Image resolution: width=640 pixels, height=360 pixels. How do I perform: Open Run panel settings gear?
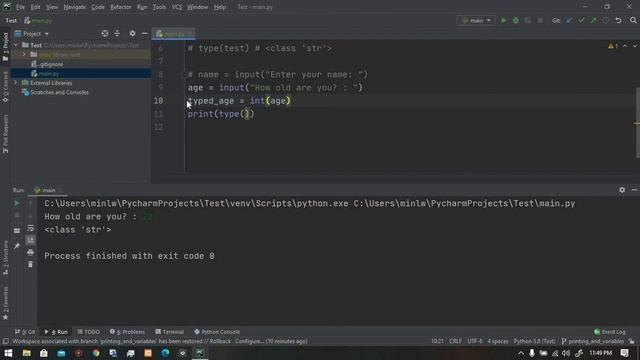[622, 190]
